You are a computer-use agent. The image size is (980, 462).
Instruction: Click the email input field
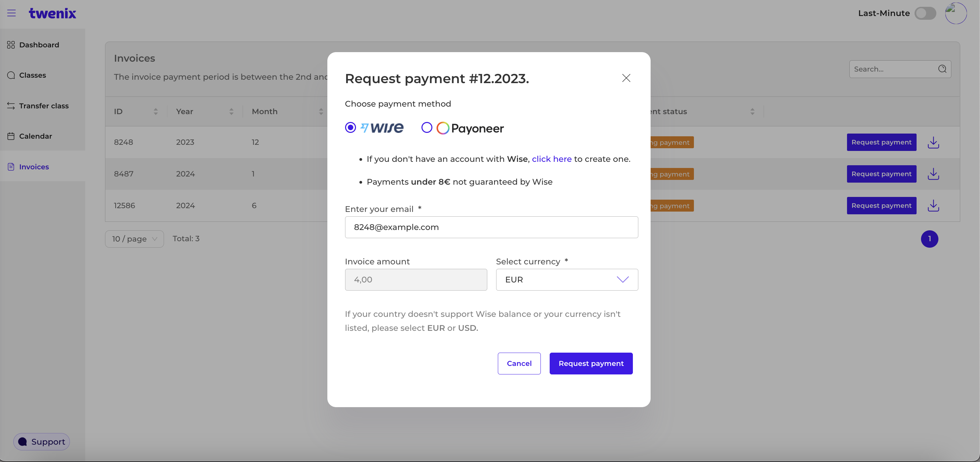(x=491, y=227)
